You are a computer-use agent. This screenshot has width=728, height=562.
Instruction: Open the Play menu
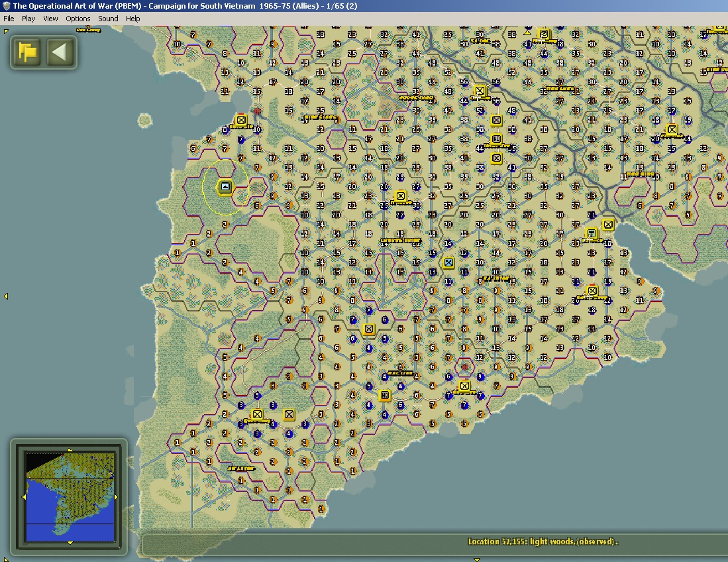pos(28,19)
